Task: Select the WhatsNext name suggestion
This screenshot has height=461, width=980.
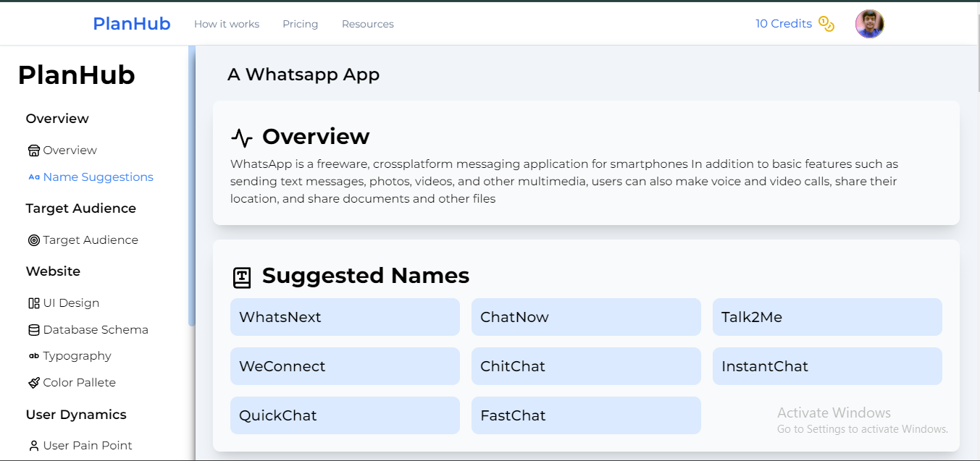Action: click(345, 317)
